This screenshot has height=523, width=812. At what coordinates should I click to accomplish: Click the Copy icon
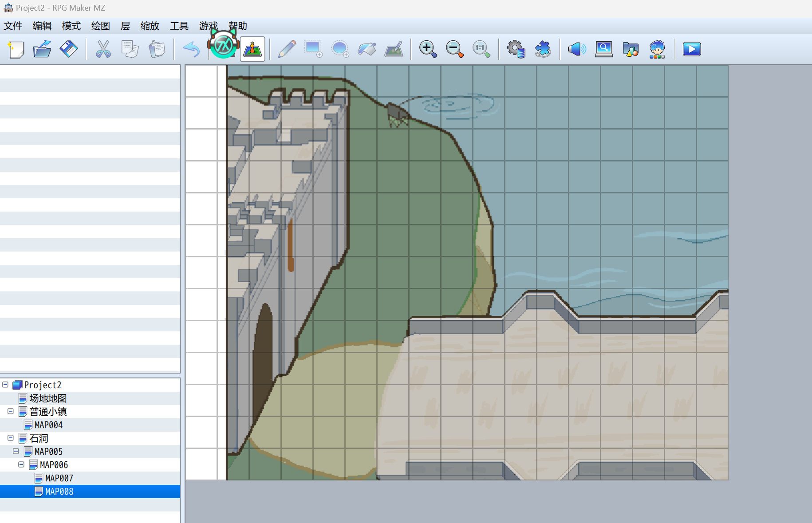click(x=130, y=49)
